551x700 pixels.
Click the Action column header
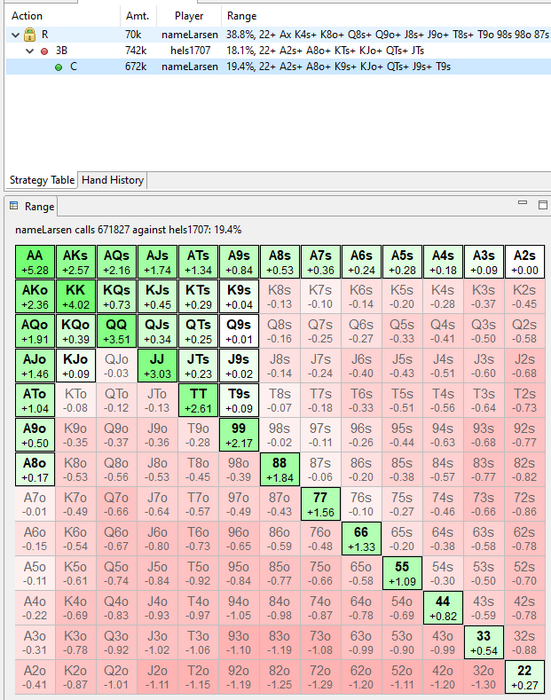click(x=63, y=16)
